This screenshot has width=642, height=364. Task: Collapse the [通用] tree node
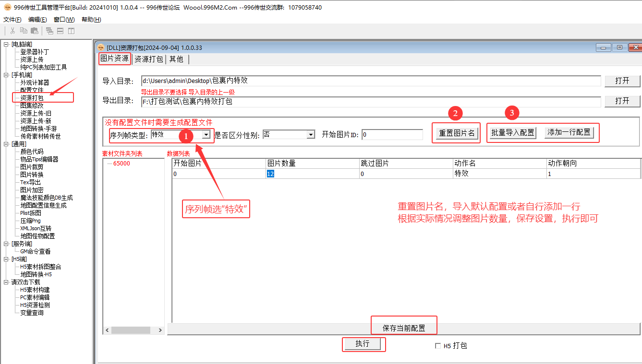tap(6, 144)
